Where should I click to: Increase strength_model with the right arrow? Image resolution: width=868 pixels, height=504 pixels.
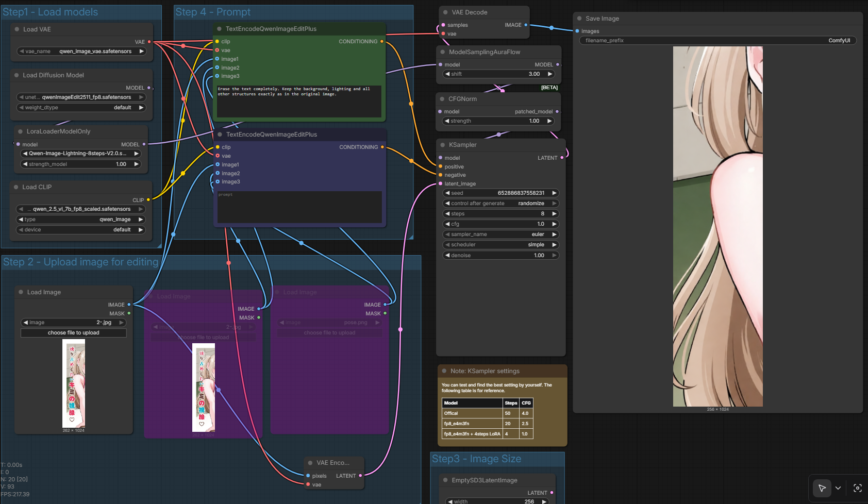[x=137, y=164]
